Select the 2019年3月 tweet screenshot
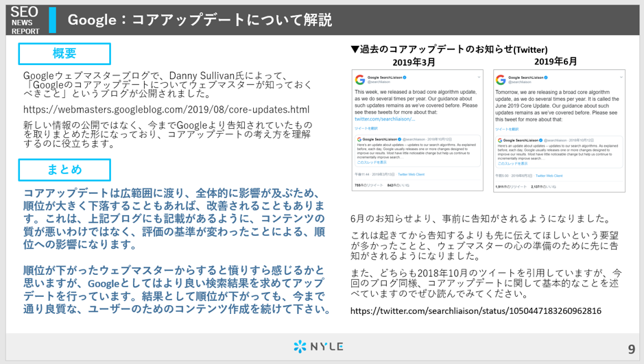Screen dimensions: 644x364 pos(417,130)
